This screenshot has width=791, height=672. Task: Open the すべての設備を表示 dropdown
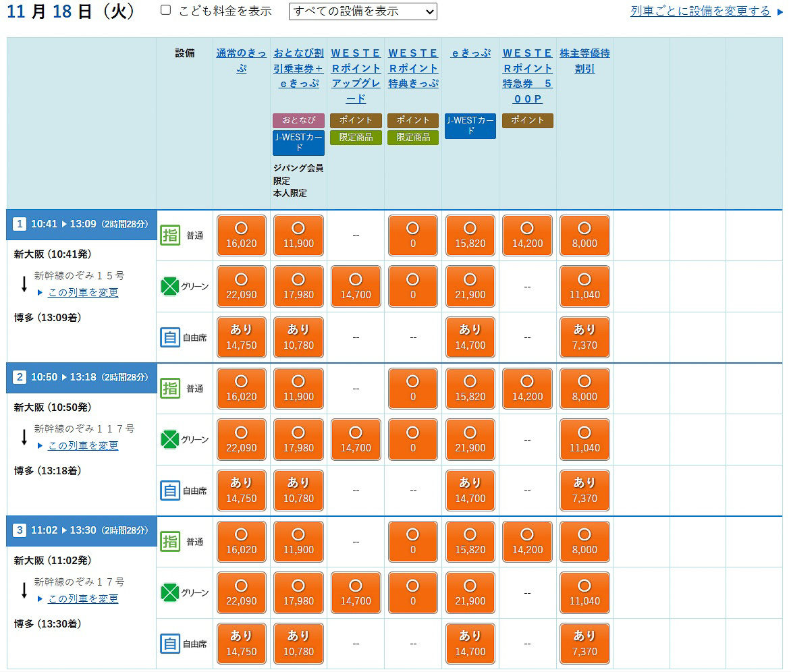click(x=362, y=11)
